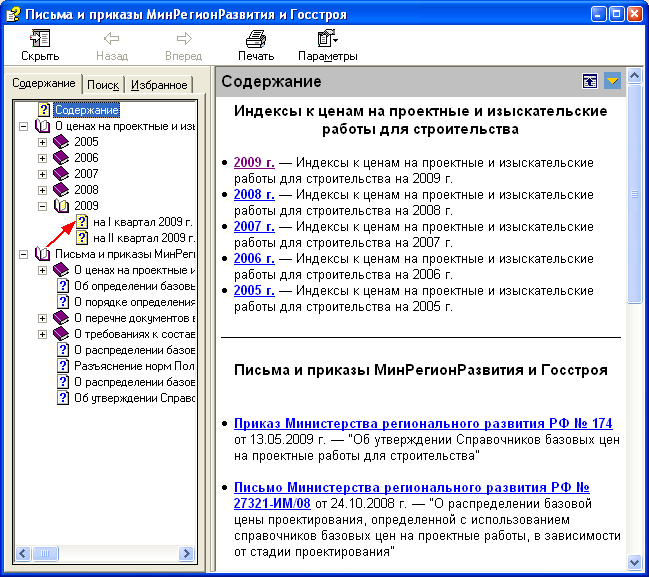
Task: Open the '2006 г.' link
Action: pyautogui.click(x=254, y=259)
